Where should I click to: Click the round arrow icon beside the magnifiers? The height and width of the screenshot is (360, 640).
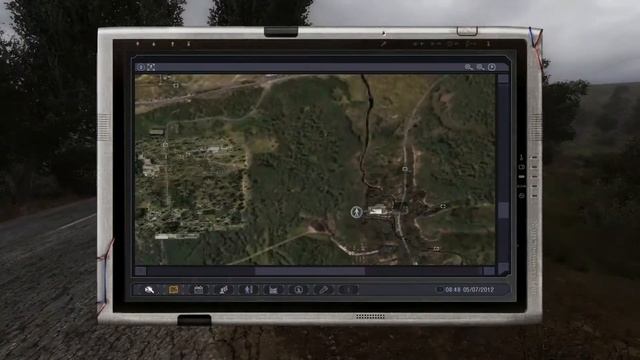(492, 67)
